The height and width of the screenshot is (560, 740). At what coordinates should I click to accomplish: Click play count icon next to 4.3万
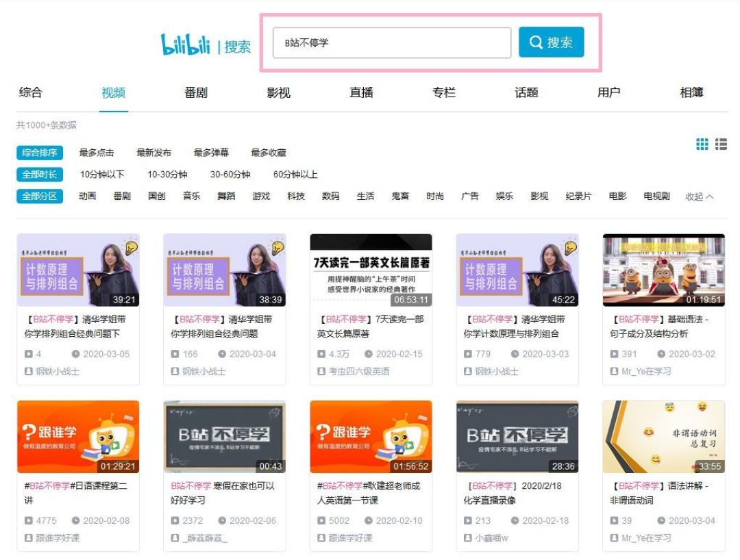(321, 354)
